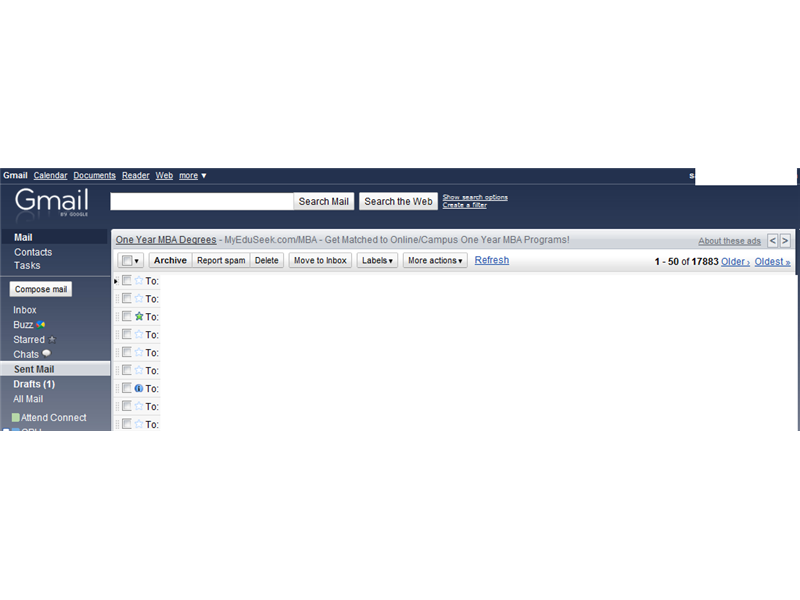
Task: Tick the checkbox of the info-starred message
Action: [127, 388]
